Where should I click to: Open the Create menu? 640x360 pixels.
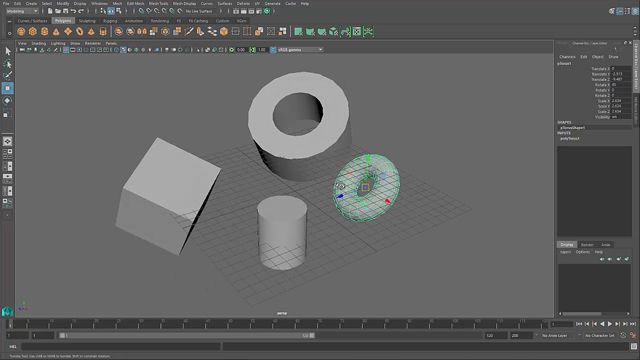coord(31,3)
